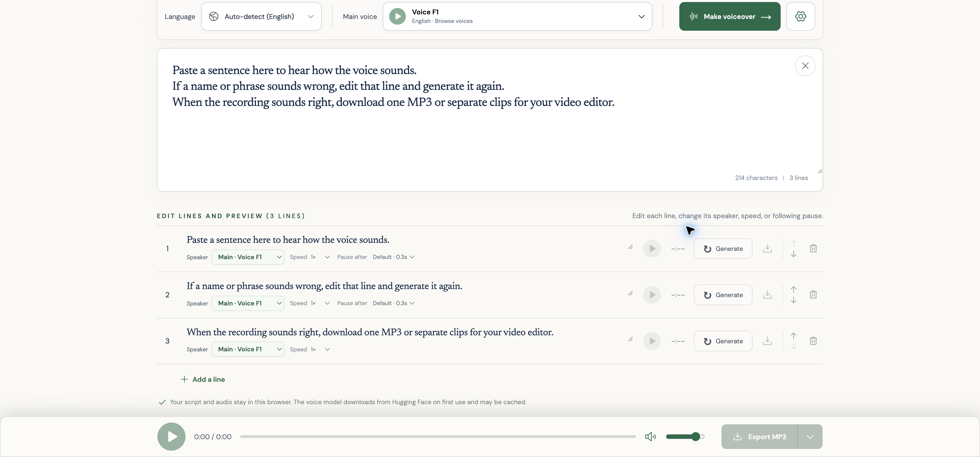Screen dimensions: 980x457
Task: Click inside the script text area
Action: point(490,120)
